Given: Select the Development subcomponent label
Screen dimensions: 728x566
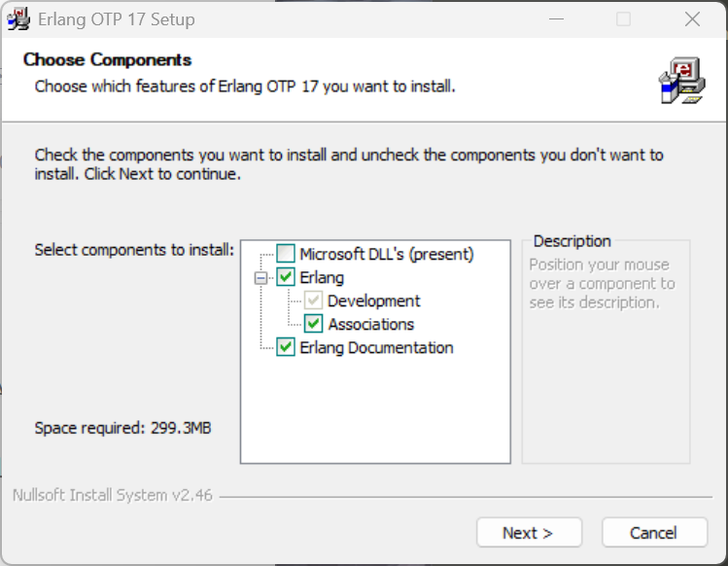Looking at the screenshot, I should pyautogui.click(x=374, y=301).
